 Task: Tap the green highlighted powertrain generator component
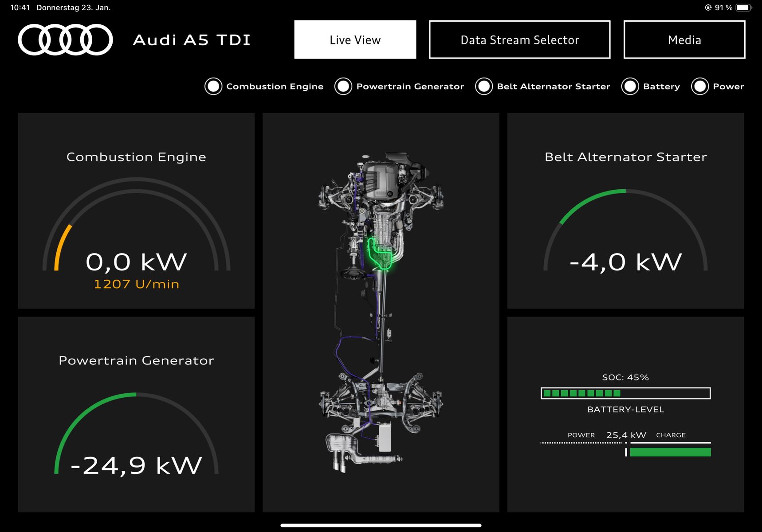pos(380,254)
